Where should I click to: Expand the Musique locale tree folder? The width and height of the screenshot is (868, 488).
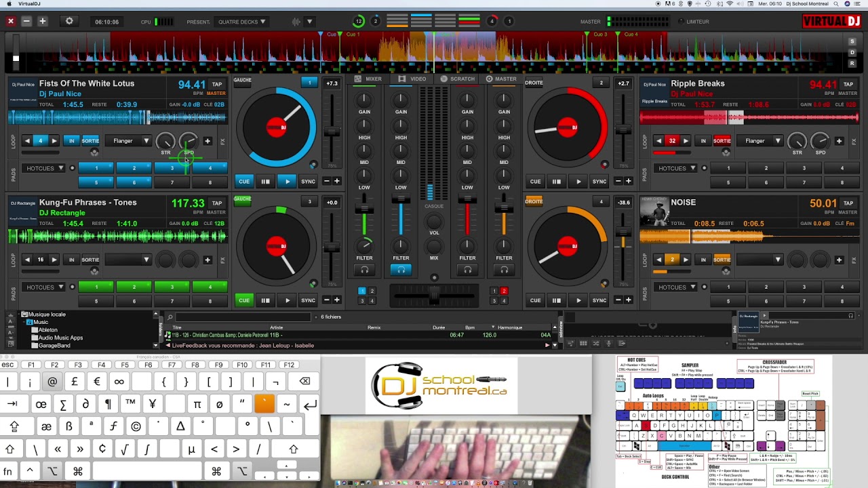[24, 314]
